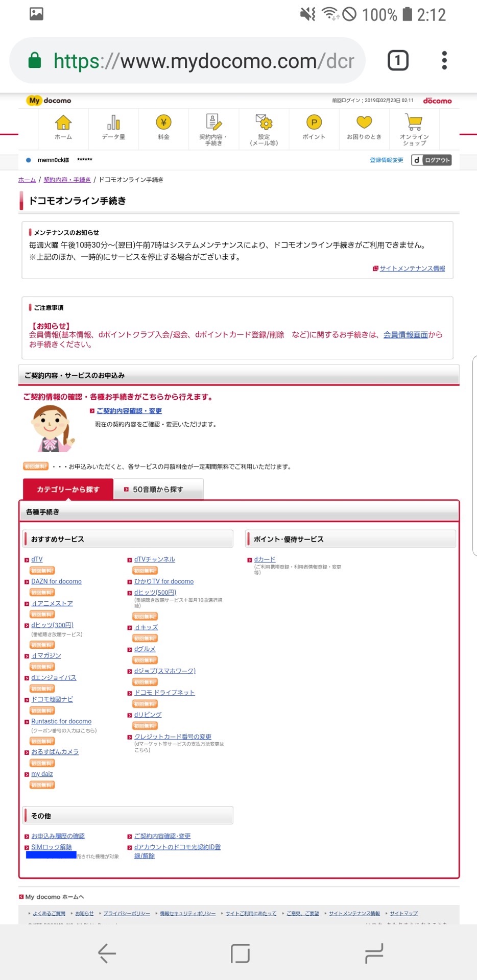
Task: Tap the red docomo brand logo
Action: 438,101
